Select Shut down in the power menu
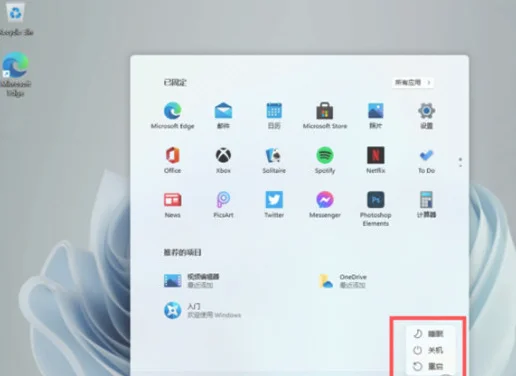 click(428, 350)
